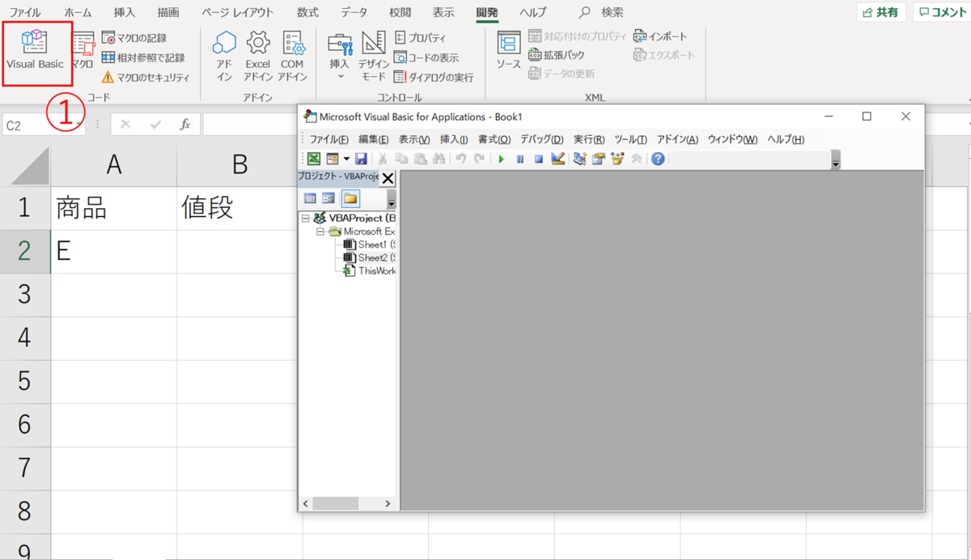Click the 共有 (Share) button
Image resolution: width=971 pixels, height=560 pixels.
click(881, 12)
